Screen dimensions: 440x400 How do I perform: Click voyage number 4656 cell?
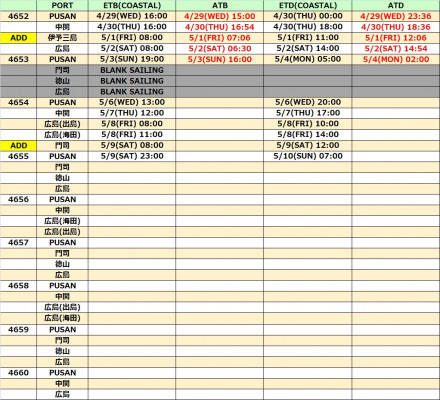point(18,199)
